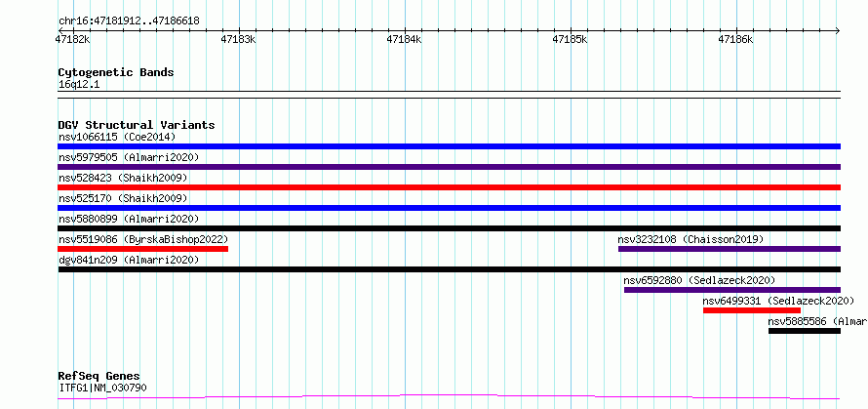The width and height of the screenshot is (868, 409).
Task: Click the 47182k ruler tick label
Action: [x=73, y=39]
